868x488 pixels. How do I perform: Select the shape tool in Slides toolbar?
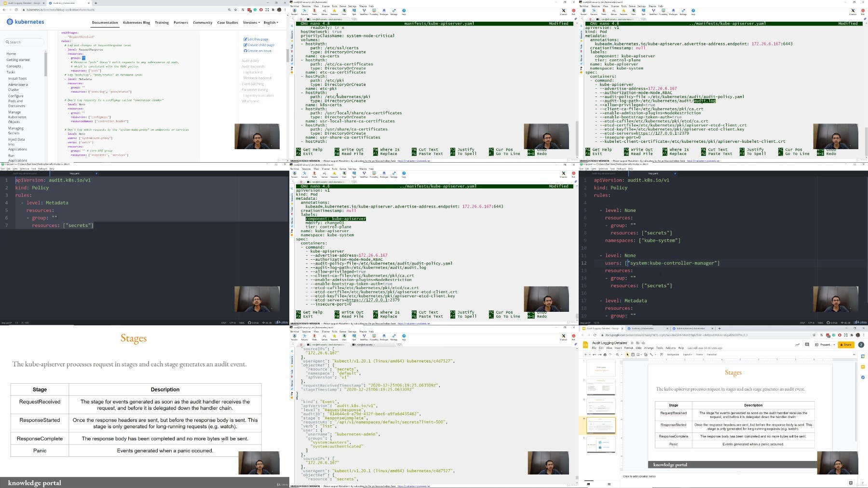[646, 354]
